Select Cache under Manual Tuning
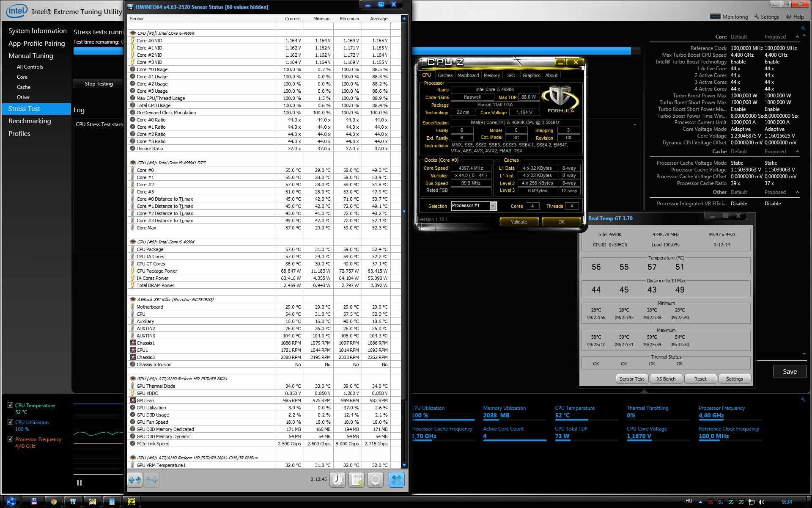This screenshot has height=508, width=812. (x=24, y=87)
